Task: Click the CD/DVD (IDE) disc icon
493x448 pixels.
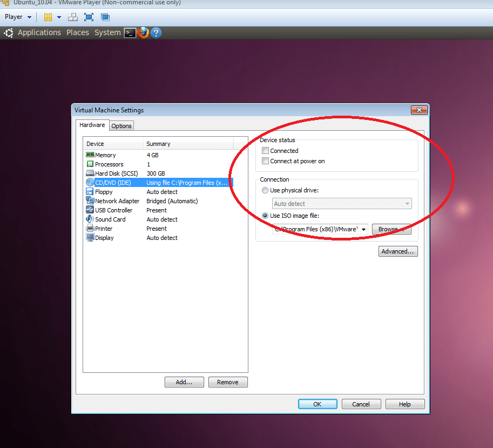Action: point(90,183)
